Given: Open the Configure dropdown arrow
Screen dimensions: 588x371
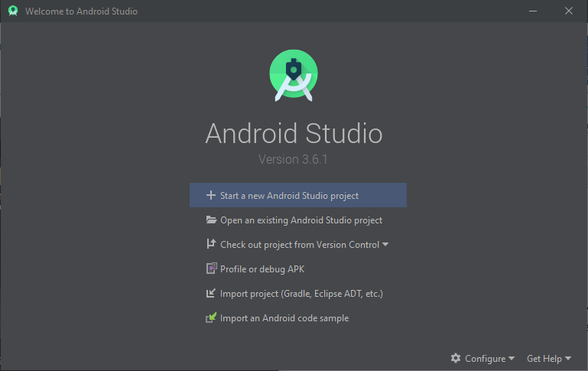Looking at the screenshot, I should coord(512,359).
